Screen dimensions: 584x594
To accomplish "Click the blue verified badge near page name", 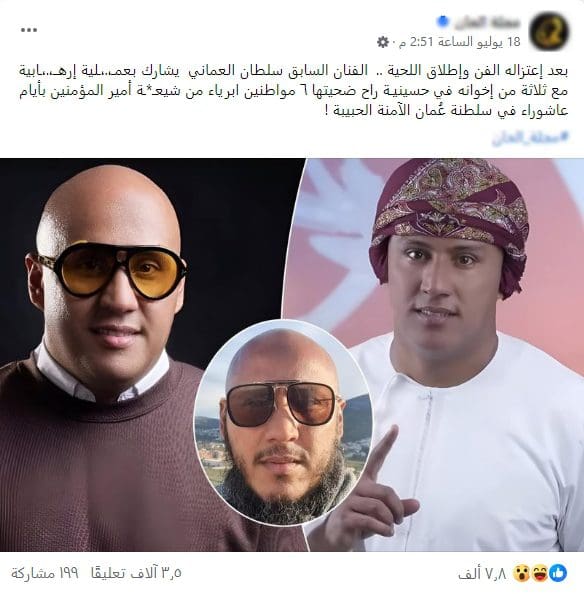I will tap(442, 21).
